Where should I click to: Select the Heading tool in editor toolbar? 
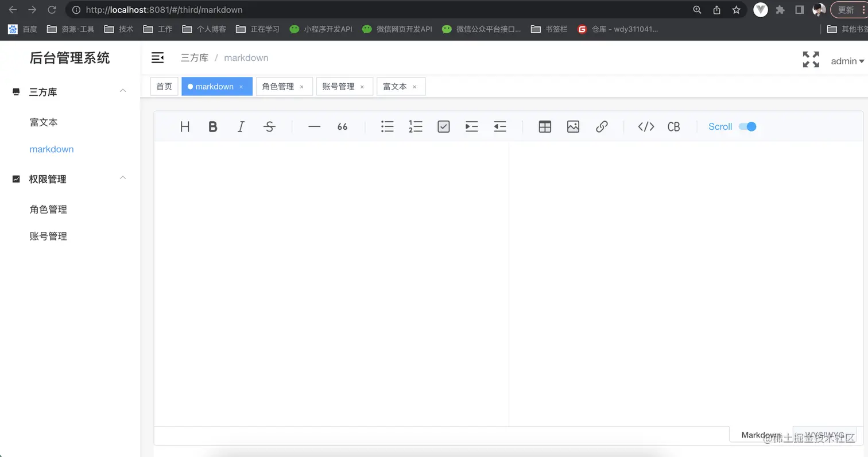185,127
